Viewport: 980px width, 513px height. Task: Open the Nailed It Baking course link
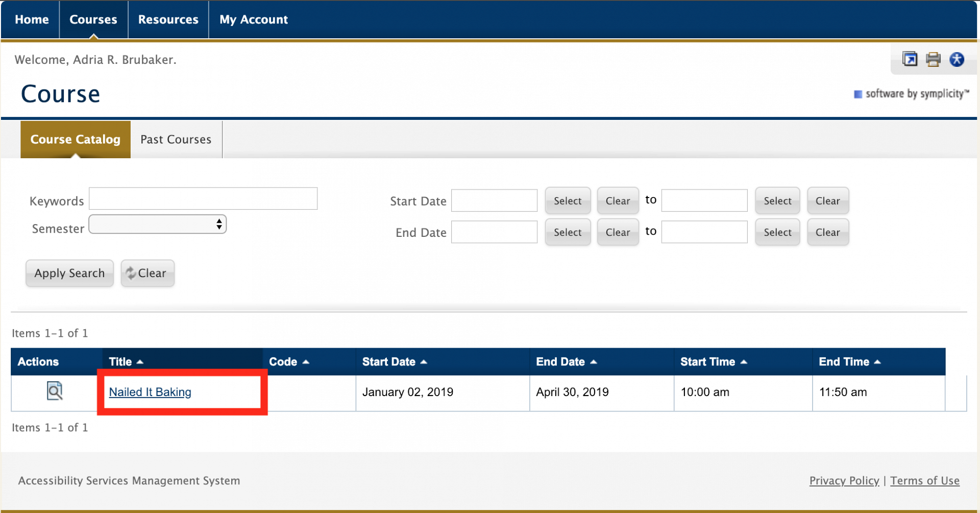point(150,392)
